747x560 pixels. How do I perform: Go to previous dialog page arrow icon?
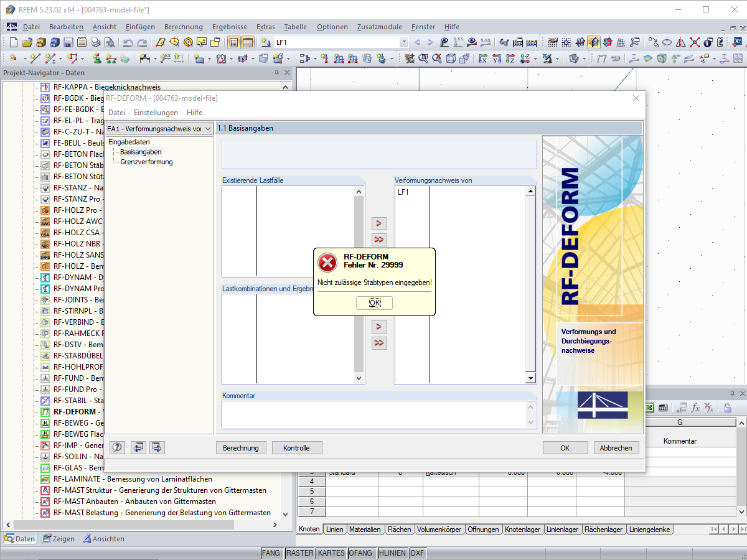coord(138,447)
